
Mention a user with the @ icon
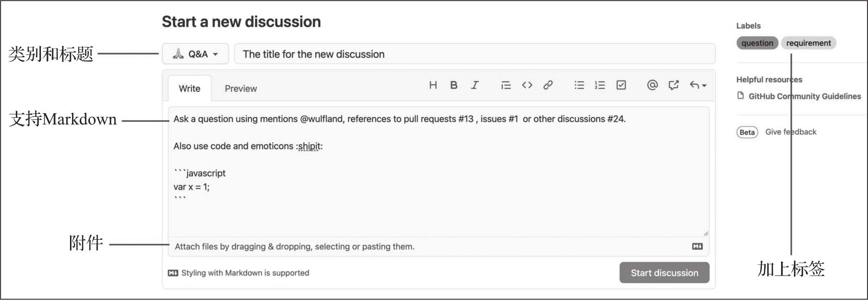(652, 85)
